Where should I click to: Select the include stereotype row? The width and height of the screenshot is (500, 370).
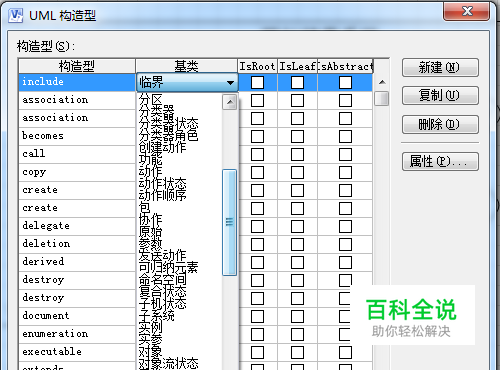point(77,82)
